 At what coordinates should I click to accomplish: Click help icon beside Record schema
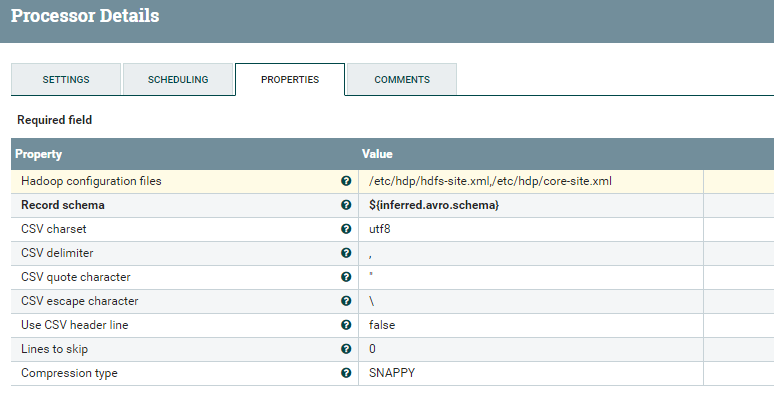(346, 205)
